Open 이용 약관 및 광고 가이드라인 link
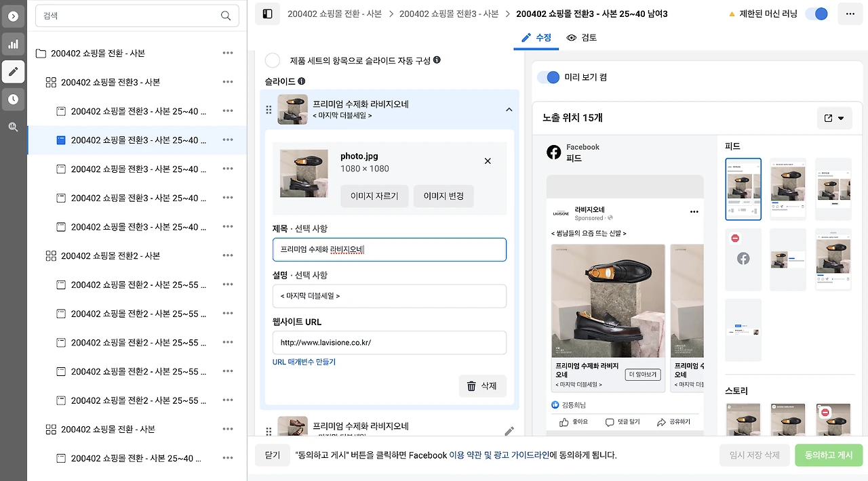The image size is (868, 481). [499, 455]
